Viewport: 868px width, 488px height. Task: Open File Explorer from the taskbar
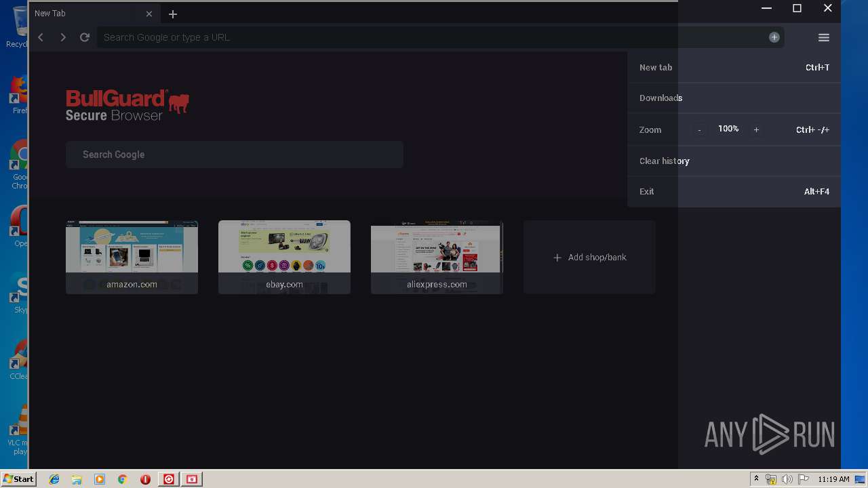[77, 479]
